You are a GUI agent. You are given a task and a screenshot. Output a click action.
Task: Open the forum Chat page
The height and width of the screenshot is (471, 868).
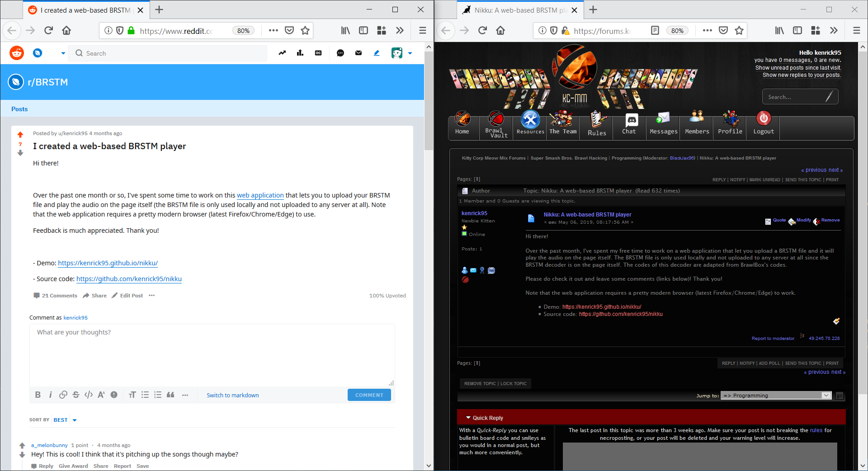[629, 124]
